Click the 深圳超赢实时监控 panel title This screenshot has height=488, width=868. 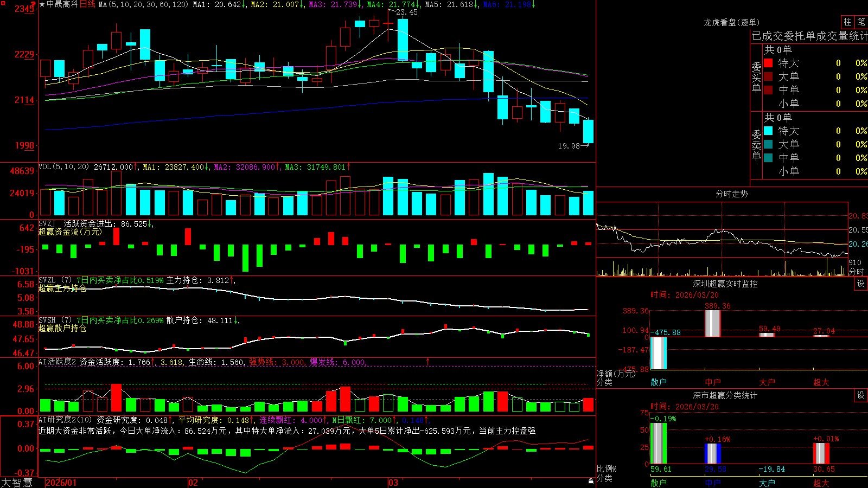[725, 284]
